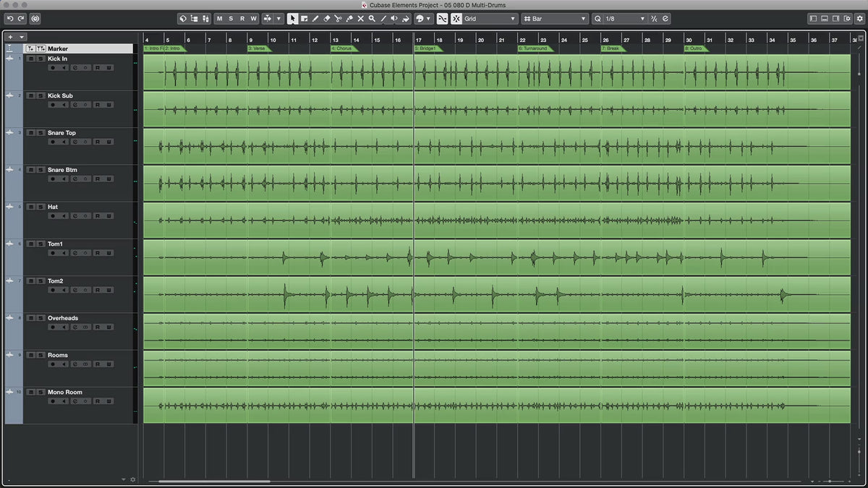
Task: Open the Grid snap type dropdown
Action: point(490,19)
